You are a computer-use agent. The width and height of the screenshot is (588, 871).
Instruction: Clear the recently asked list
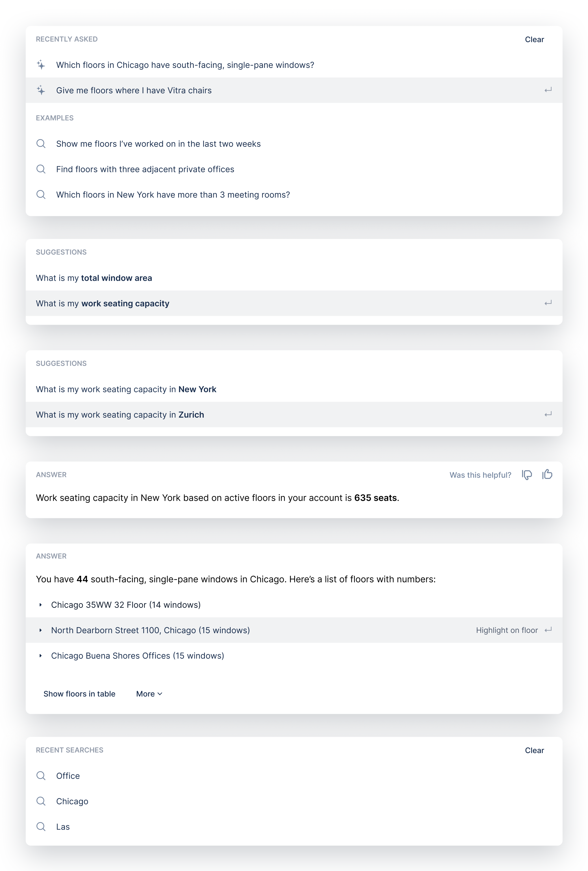[x=534, y=39]
